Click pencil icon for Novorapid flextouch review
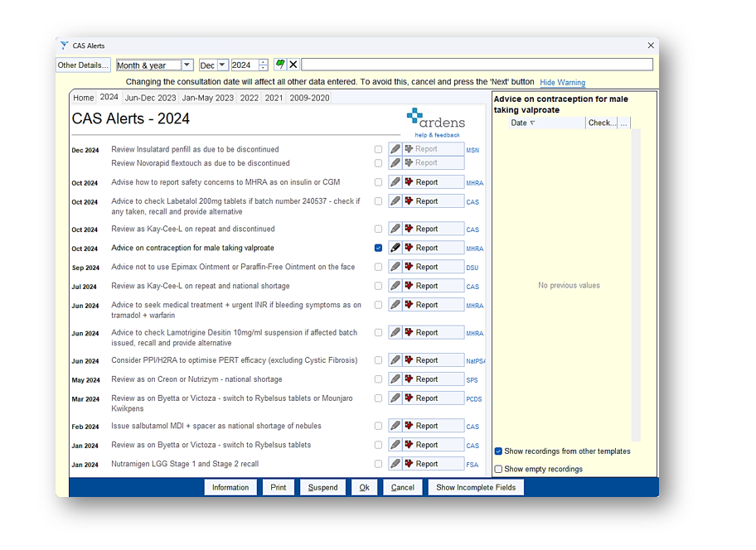The height and width of the screenshot is (550, 756). [x=395, y=163]
